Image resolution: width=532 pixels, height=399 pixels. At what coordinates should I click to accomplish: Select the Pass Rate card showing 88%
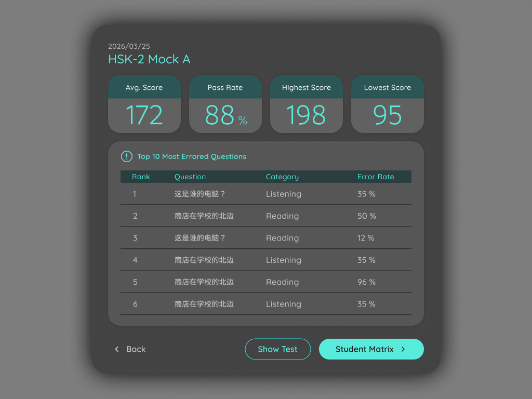[225, 104]
